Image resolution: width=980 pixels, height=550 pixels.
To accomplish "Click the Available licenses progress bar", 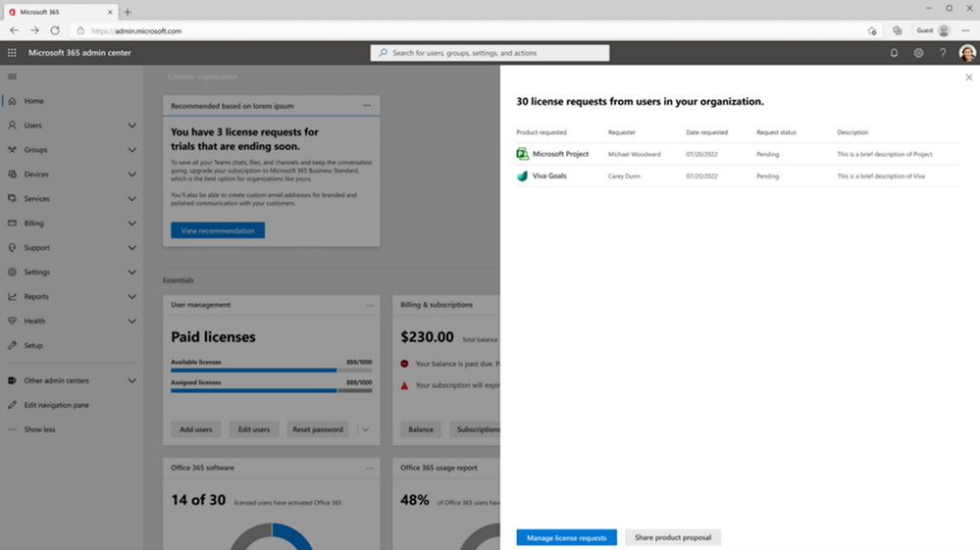I will coord(272,371).
